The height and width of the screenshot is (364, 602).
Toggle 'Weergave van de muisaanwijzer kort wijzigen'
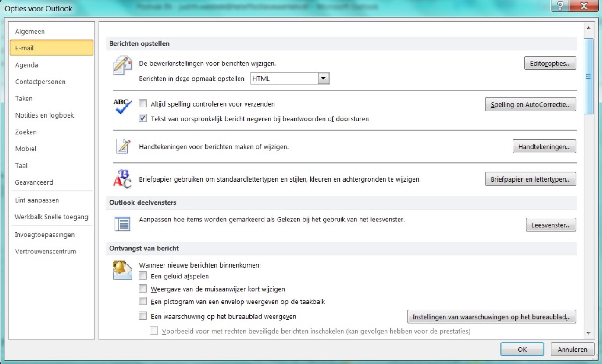click(x=142, y=289)
